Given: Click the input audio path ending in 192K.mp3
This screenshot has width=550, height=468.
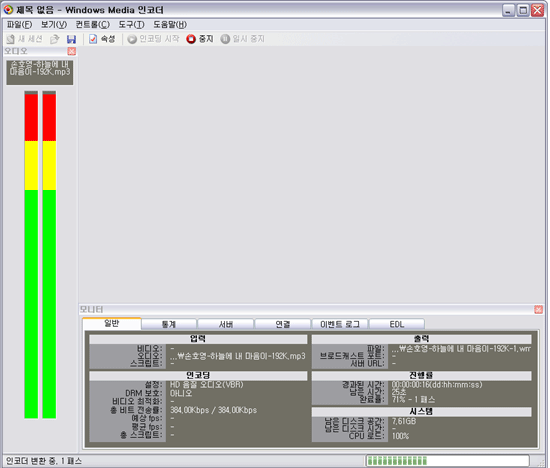Looking at the screenshot, I should (x=237, y=356).
